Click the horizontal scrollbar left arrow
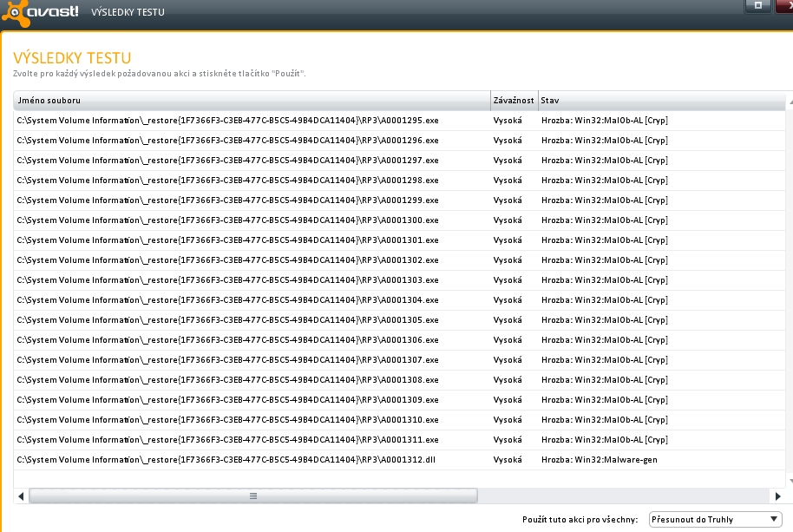Viewport: 793px width, 532px height. tap(20, 496)
